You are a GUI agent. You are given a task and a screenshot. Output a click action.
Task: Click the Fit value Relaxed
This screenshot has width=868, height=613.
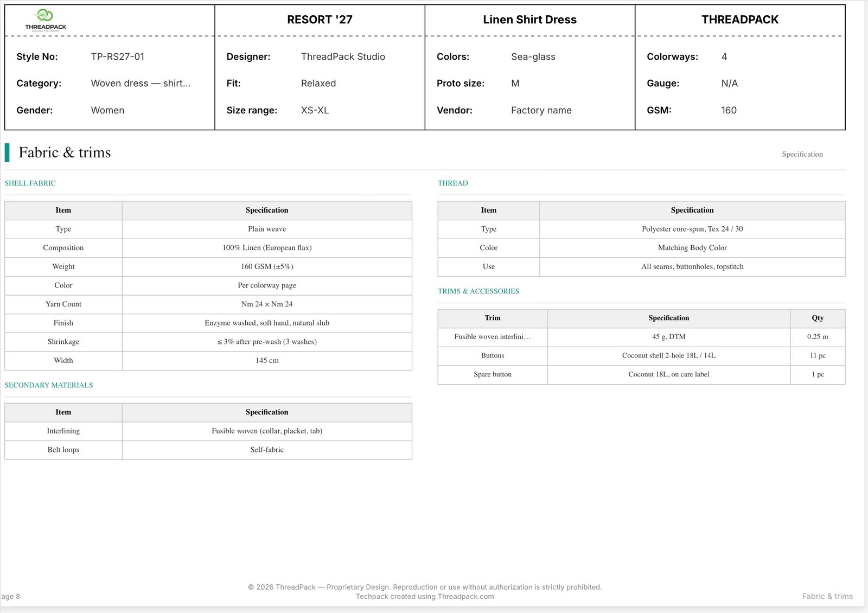(318, 84)
